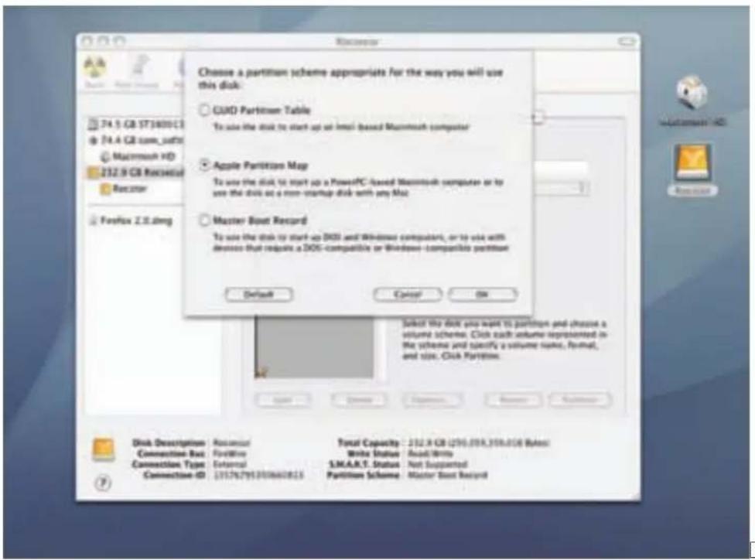Click the toolbar hide pill in title bar
The width and height of the screenshot is (755, 560).
(x=627, y=42)
